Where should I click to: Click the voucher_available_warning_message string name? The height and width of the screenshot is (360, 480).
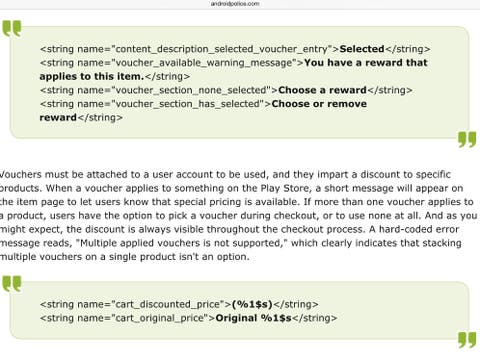[x=204, y=63]
